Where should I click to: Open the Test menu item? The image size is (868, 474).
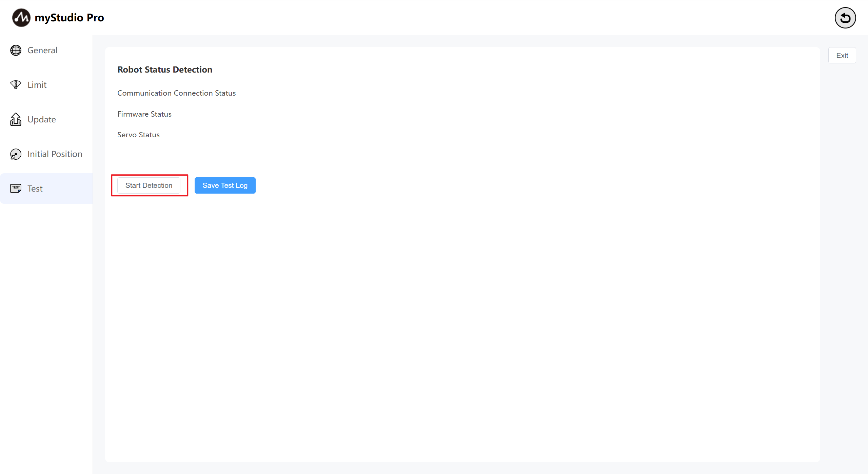click(35, 189)
